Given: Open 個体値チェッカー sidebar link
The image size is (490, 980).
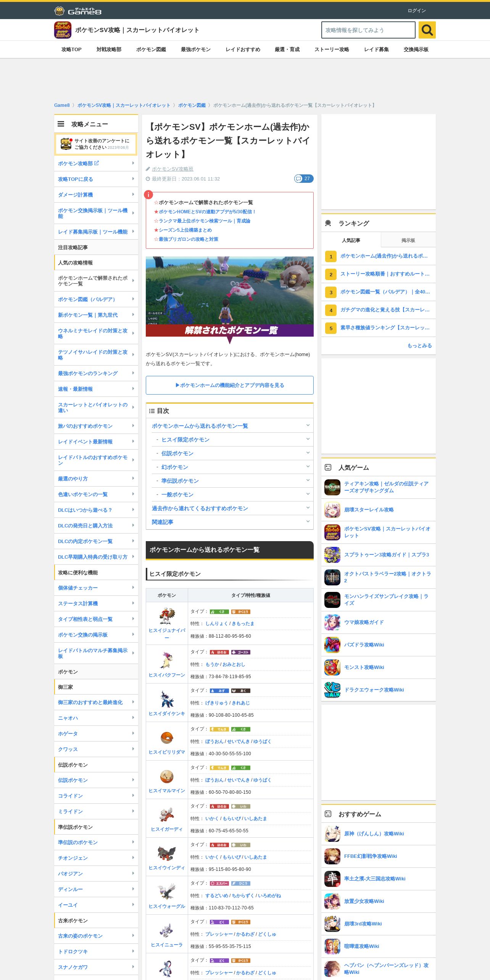Looking at the screenshot, I should click(x=96, y=588).
